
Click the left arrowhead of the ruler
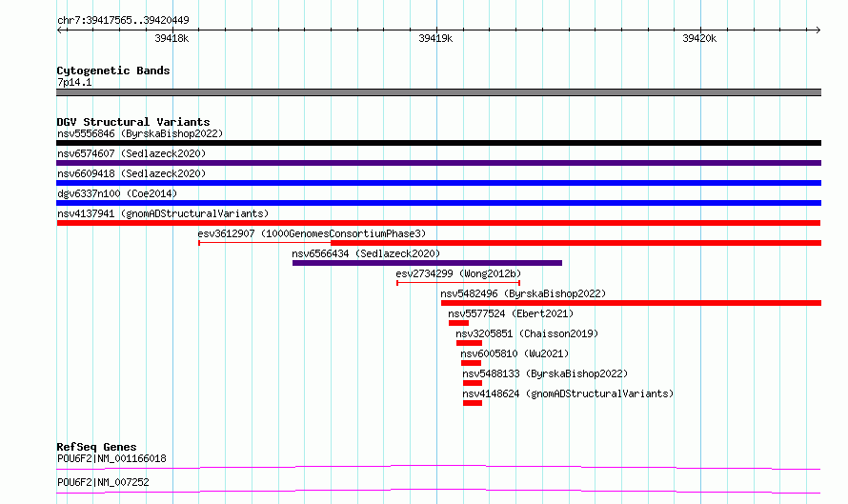tap(59, 30)
